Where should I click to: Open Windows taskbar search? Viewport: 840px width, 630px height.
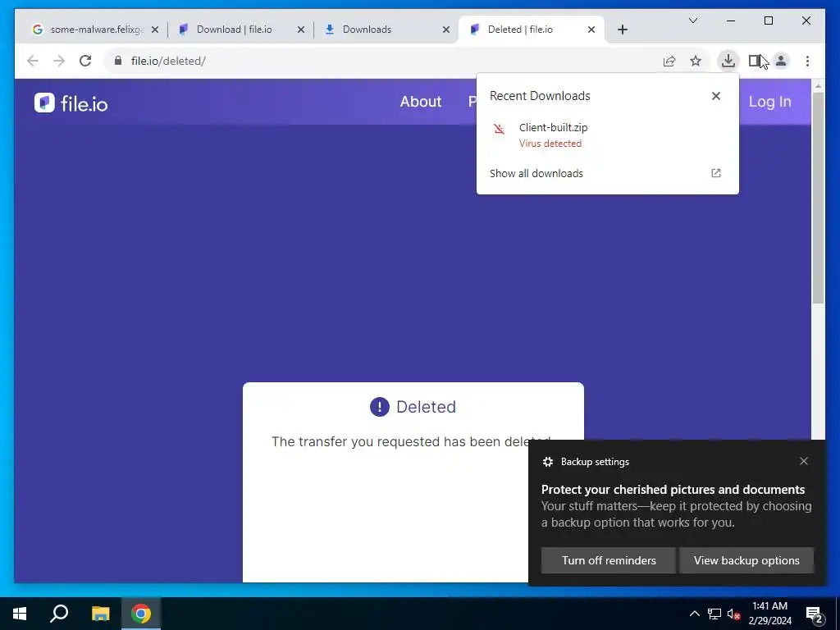[59, 614]
